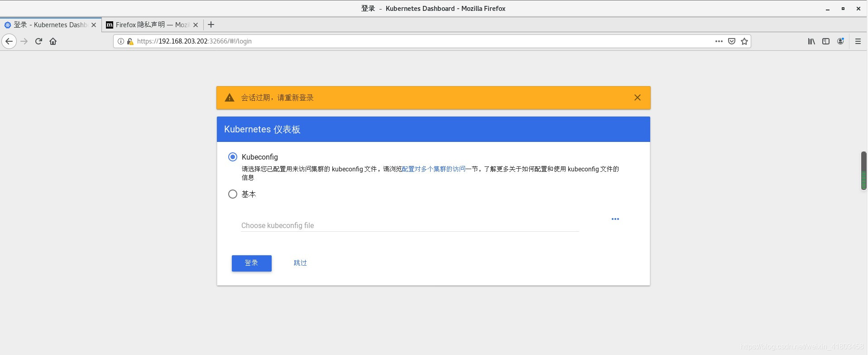
Task: Open the Library icon in toolbar
Action: point(811,41)
